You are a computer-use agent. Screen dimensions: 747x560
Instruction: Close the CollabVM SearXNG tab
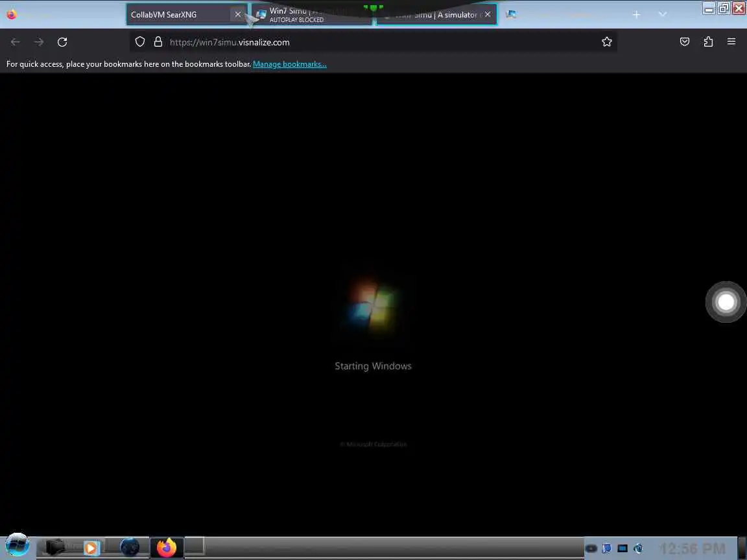[238, 15]
